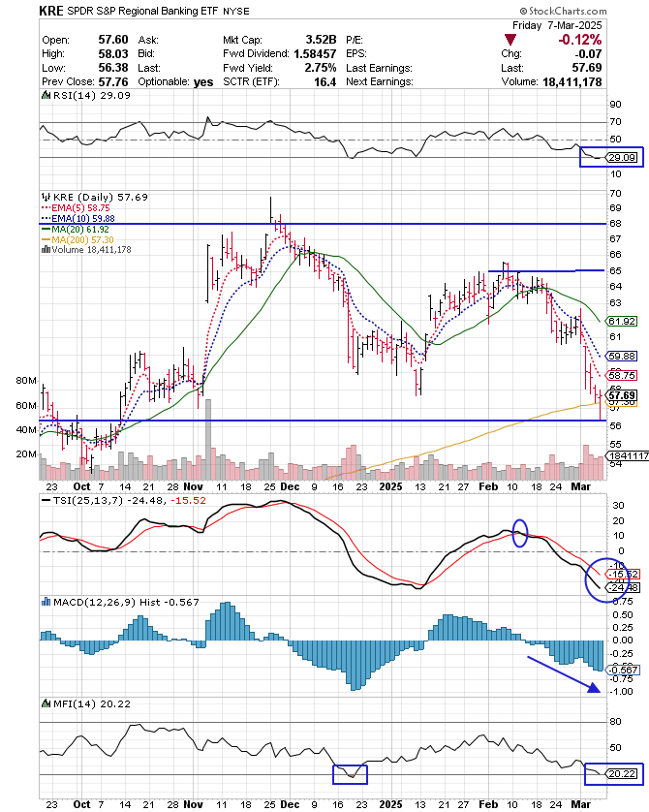Click the red down-triangle change indicator
The height and width of the screenshot is (812, 649).
pos(510,40)
